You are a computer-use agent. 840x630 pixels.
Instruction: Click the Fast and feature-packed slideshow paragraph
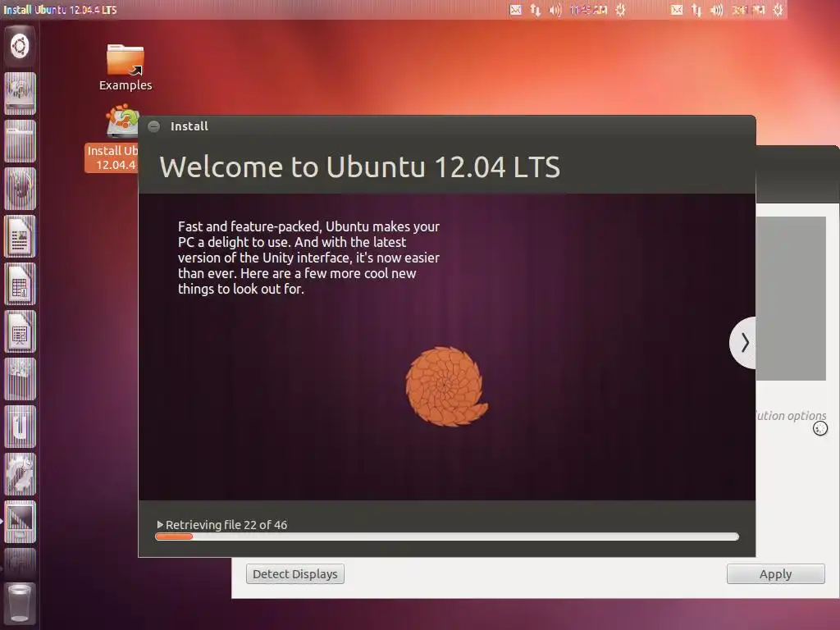pos(308,258)
